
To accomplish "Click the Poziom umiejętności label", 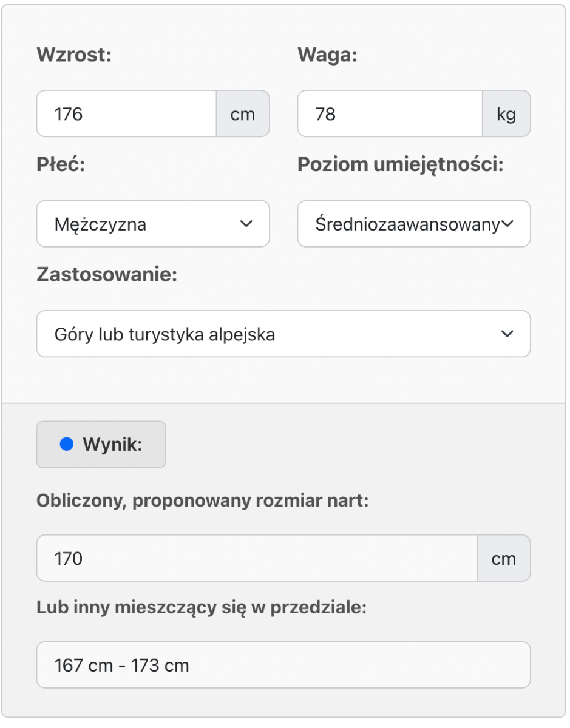I will [401, 165].
